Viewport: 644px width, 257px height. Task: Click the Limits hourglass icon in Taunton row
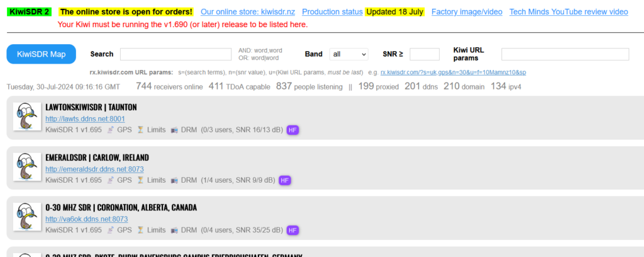140,130
